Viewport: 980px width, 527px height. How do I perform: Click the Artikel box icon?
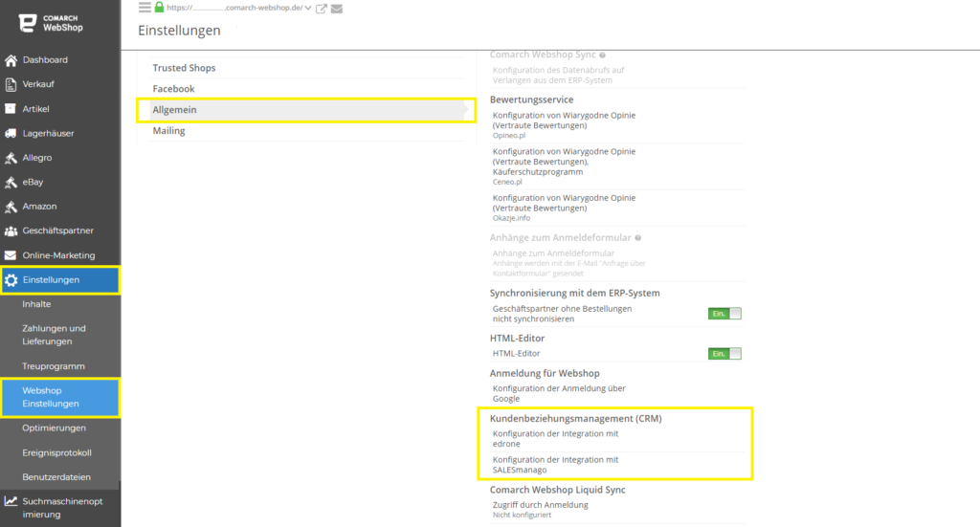11,109
